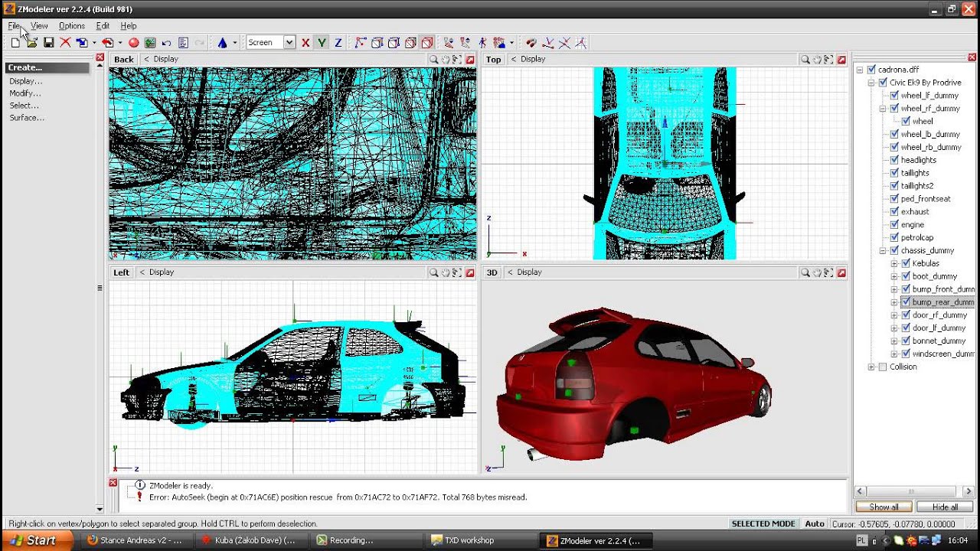Zoom the Left viewport with magnifier icon
Image resolution: width=980 pixels, height=551 pixels.
tap(433, 272)
